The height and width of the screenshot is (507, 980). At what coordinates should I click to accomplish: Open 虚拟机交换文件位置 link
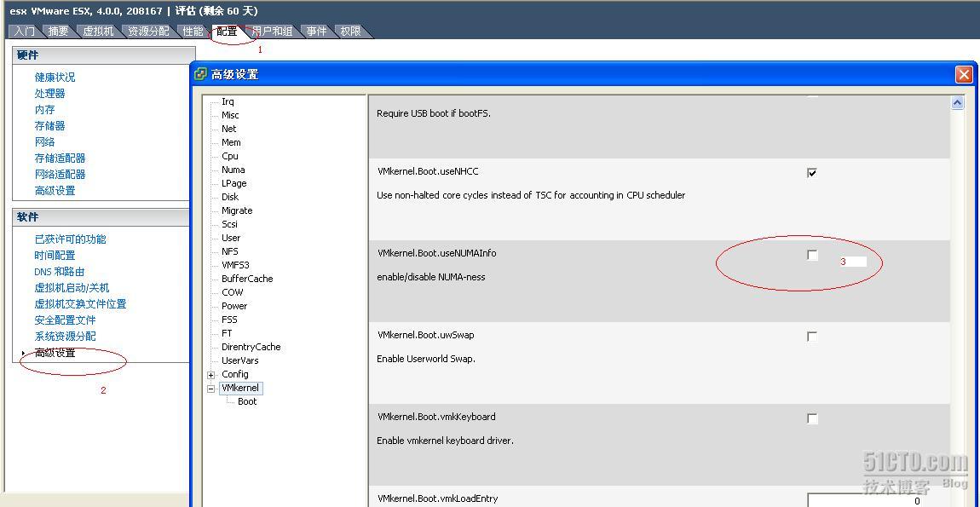point(81,304)
